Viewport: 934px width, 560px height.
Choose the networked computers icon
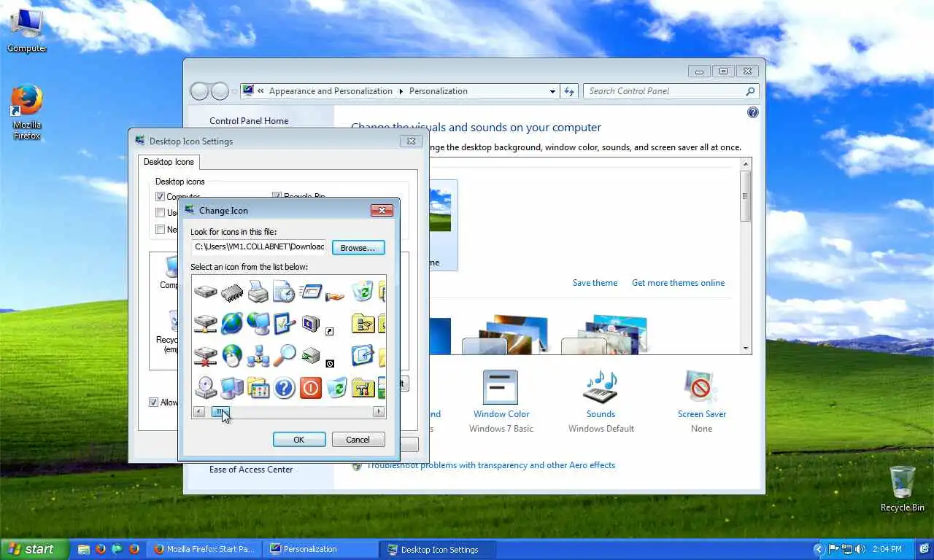[x=258, y=355]
